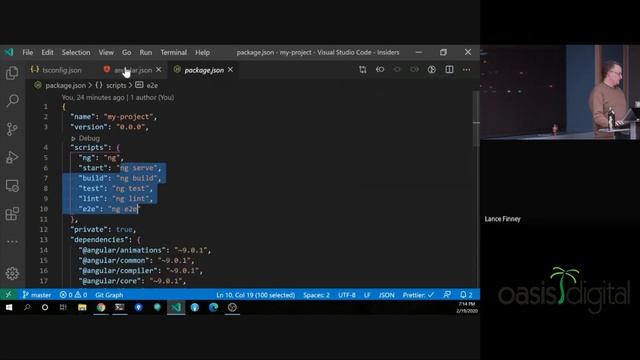Open the Edit menu
Image resolution: width=640 pixels, height=360 pixels.
[x=47, y=52]
